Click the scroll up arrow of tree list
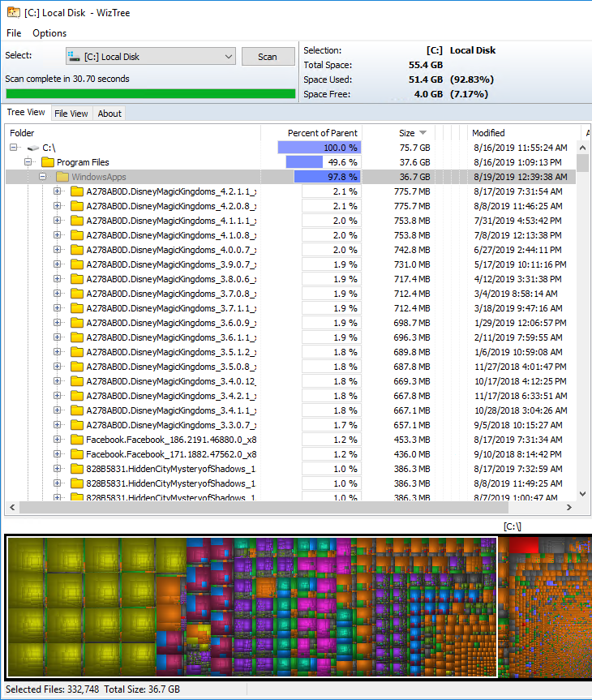The height and width of the screenshot is (700, 592). pyautogui.click(x=582, y=148)
